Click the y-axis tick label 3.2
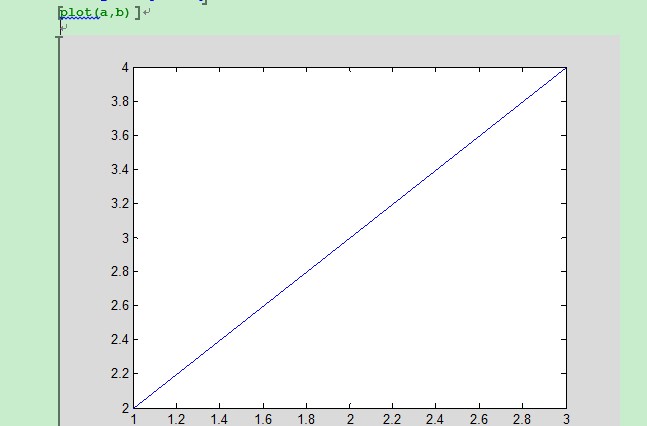647x426 pixels. coord(120,204)
